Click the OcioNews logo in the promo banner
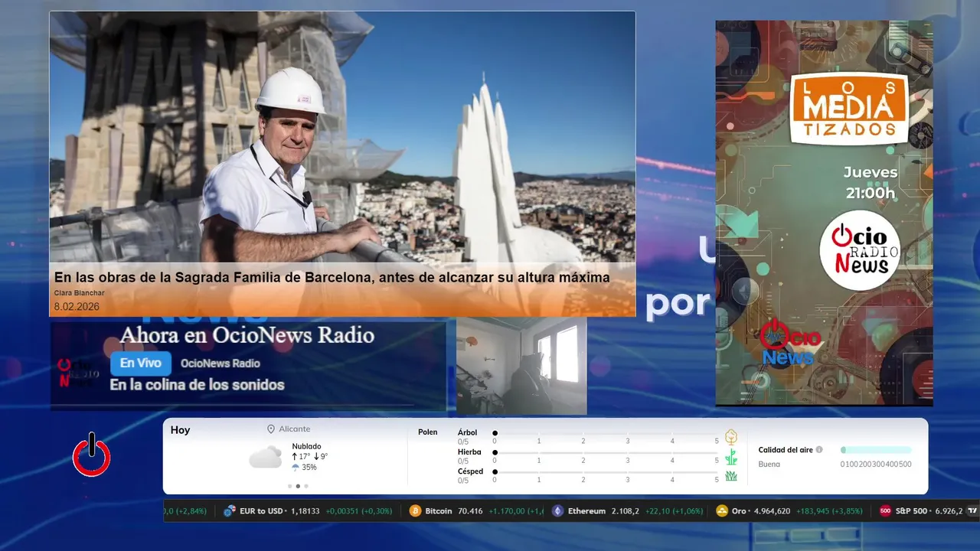This screenshot has height=551, width=980. [x=789, y=342]
